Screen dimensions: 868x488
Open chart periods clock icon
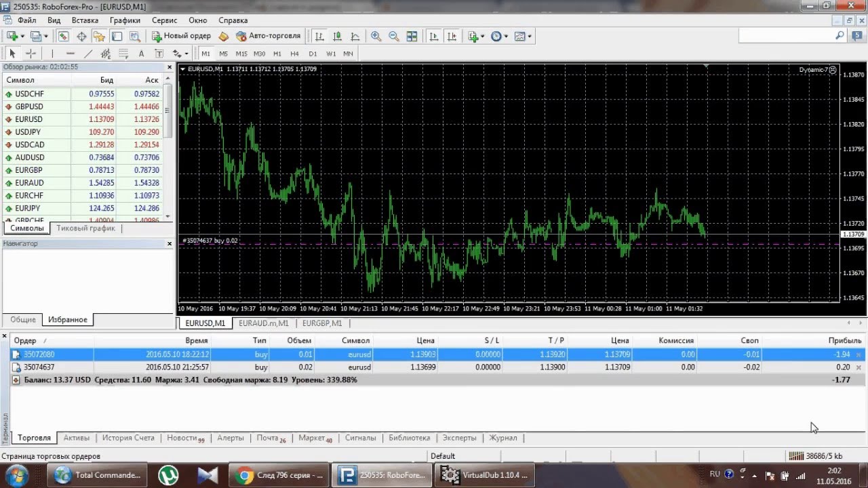pos(496,36)
